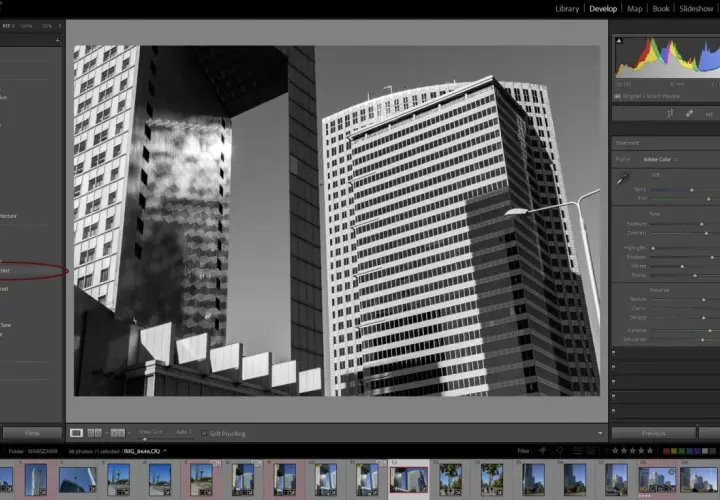Viewport: 720px width, 500px height.
Task: Click the Previous button
Action: tap(653, 433)
